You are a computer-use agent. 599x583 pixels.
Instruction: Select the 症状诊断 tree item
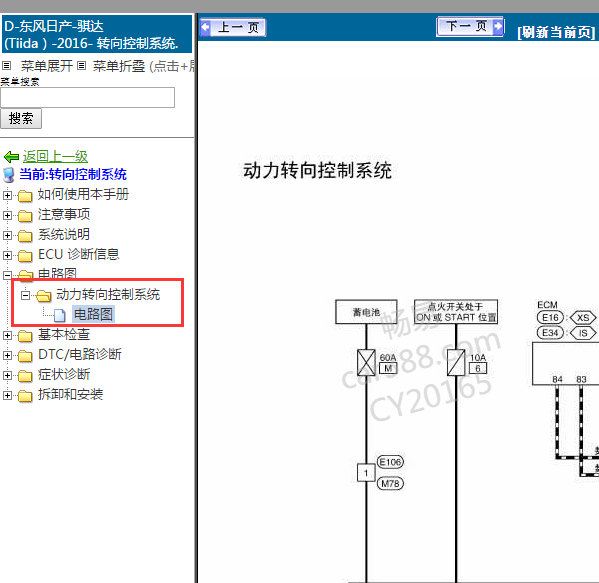tap(64, 374)
